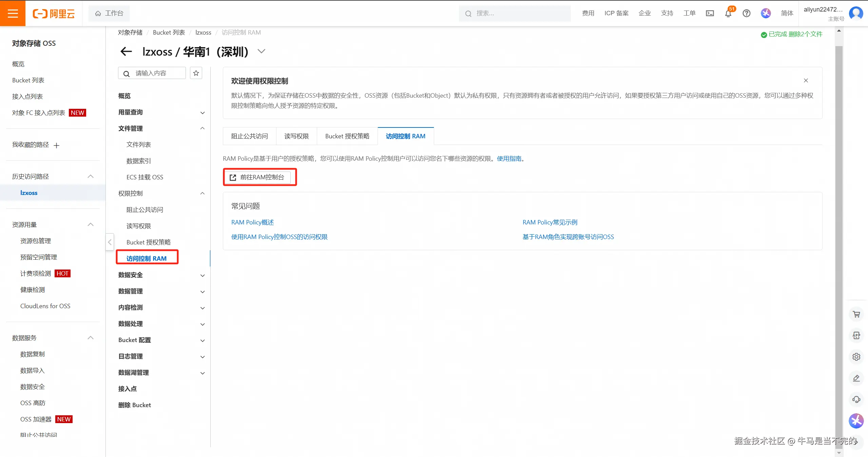
Task: Click Bucket 列表 in the breadcrumb
Action: [169, 33]
